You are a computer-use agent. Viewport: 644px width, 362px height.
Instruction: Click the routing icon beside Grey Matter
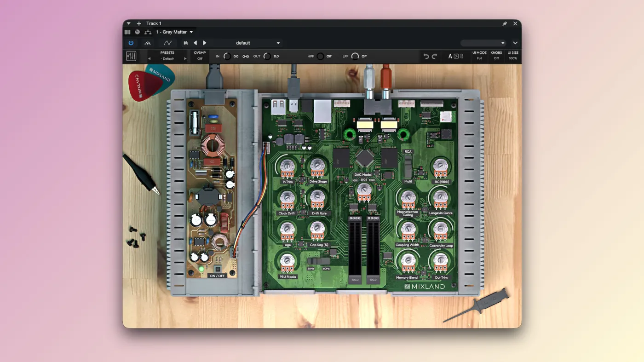coord(148,32)
